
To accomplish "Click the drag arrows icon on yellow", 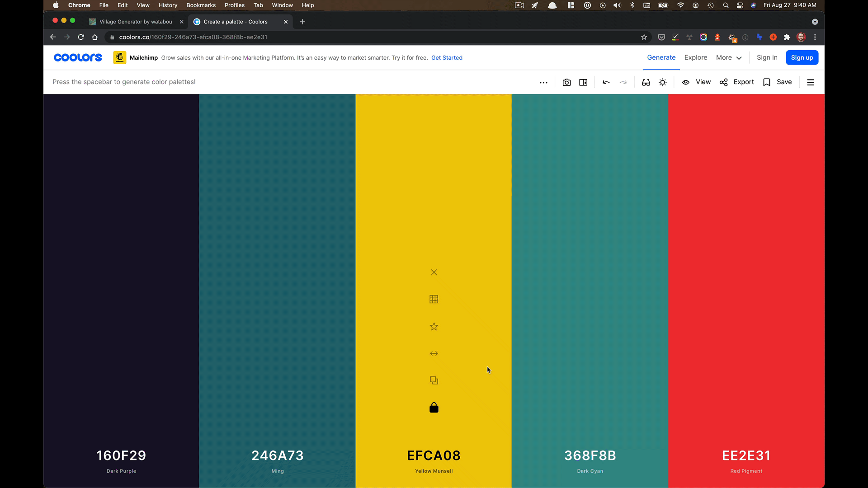I will click(x=434, y=353).
